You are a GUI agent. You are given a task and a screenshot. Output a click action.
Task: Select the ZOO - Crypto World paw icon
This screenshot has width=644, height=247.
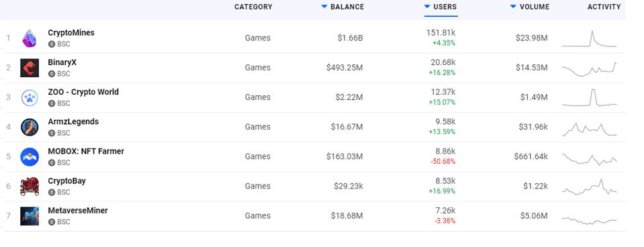coord(30,97)
